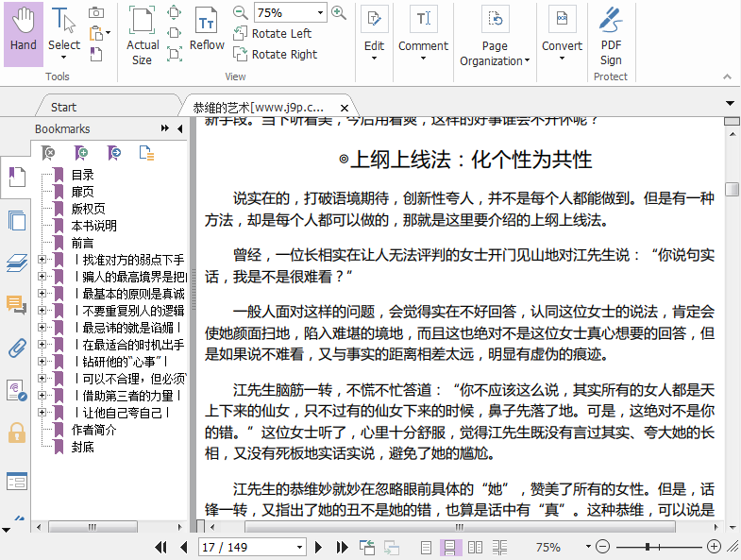Click the Reflow view button
The width and height of the screenshot is (741, 560).
tap(207, 29)
